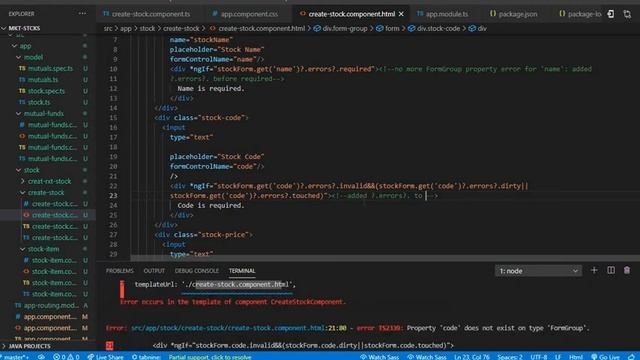Open the CSS stock-item.co... file with # icon
The width and height of the screenshot is (640, 360).
(x=54, y=260)
